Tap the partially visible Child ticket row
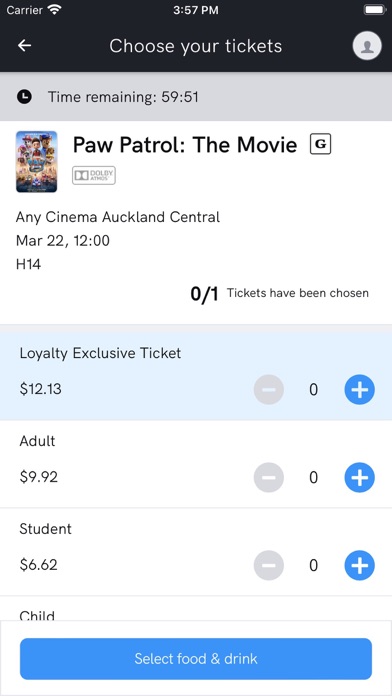The height and width of the screenshot is (696, 392). (x=196, y=609)
